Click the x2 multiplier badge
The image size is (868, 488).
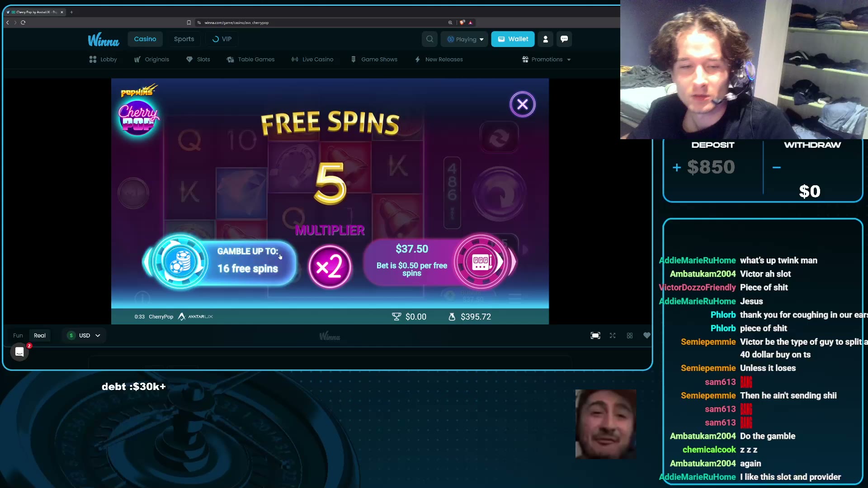click(330, 267)
